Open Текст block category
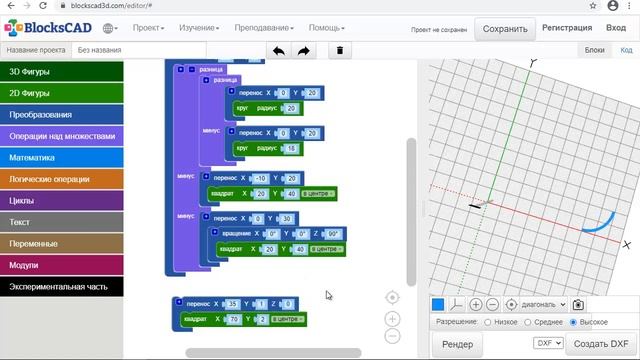The width and height of the screenshot is (640, 360). click(x=62, y=222)
